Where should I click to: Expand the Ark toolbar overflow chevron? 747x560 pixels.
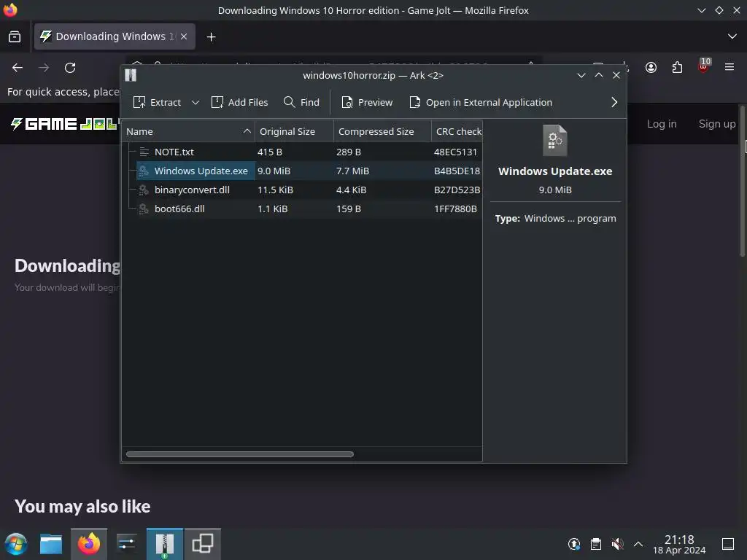(614, 102)
